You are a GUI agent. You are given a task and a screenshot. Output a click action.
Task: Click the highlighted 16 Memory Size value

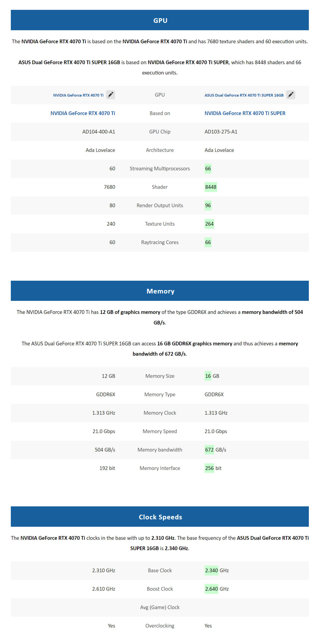[x=208, y=376]
